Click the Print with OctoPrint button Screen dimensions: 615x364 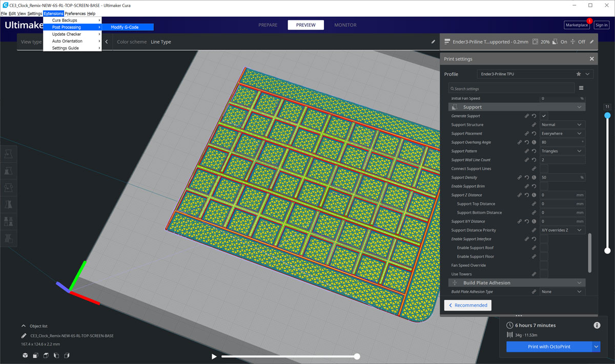pos(549,347)
